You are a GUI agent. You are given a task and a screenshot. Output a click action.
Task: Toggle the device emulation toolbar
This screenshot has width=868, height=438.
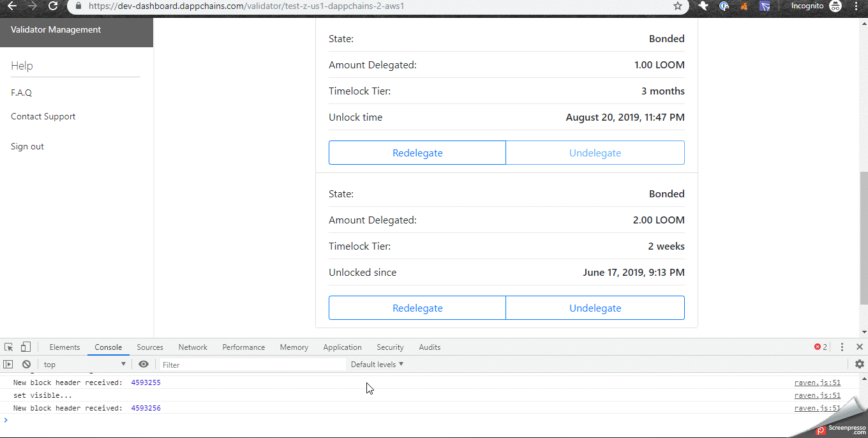tap(25, 346)
